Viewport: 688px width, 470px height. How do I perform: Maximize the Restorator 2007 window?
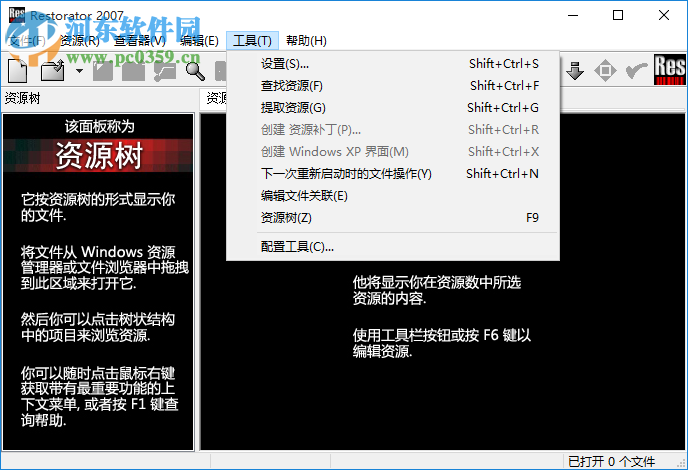pyautogui.click(x=618, y=15)
